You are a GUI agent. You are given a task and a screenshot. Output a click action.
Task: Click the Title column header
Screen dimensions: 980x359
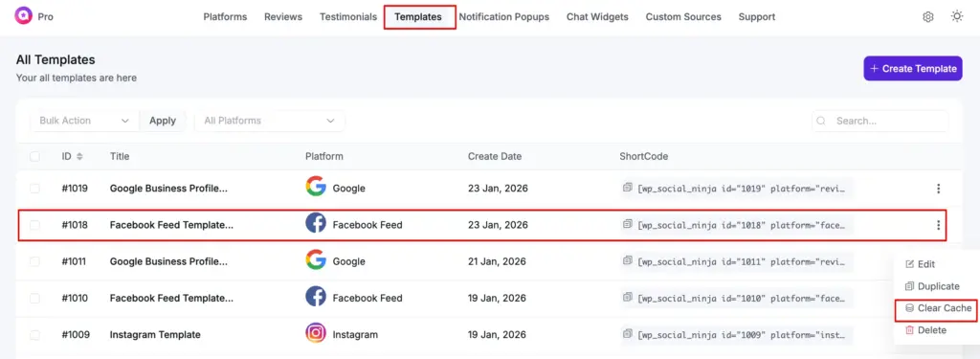120,156
